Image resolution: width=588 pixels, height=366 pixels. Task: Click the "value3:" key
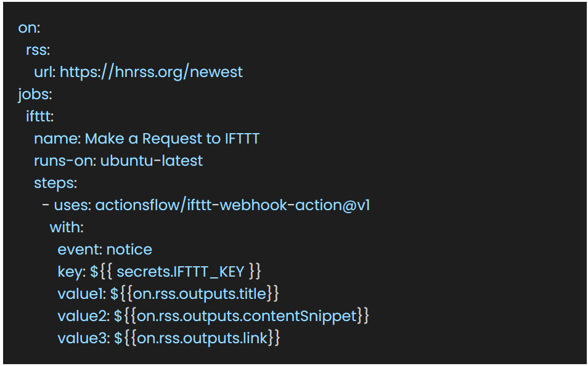(x=84, y=338)
